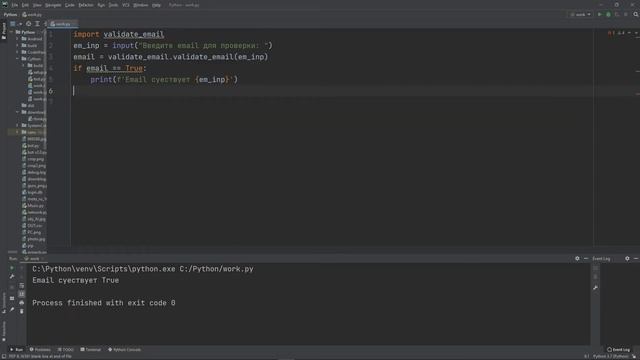Open the project view selector dropdown
Viewport: 640px width, 360px height.
15,24
